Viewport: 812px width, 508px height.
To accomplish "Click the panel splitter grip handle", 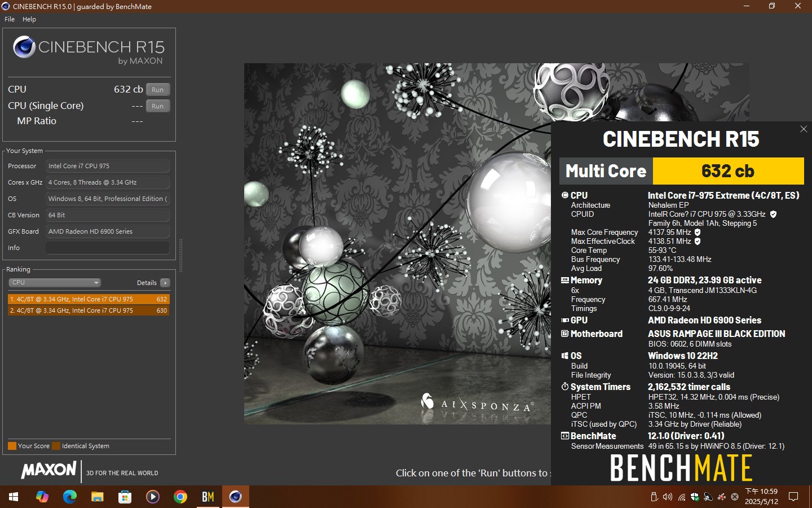I will click(x=180, y=255).
